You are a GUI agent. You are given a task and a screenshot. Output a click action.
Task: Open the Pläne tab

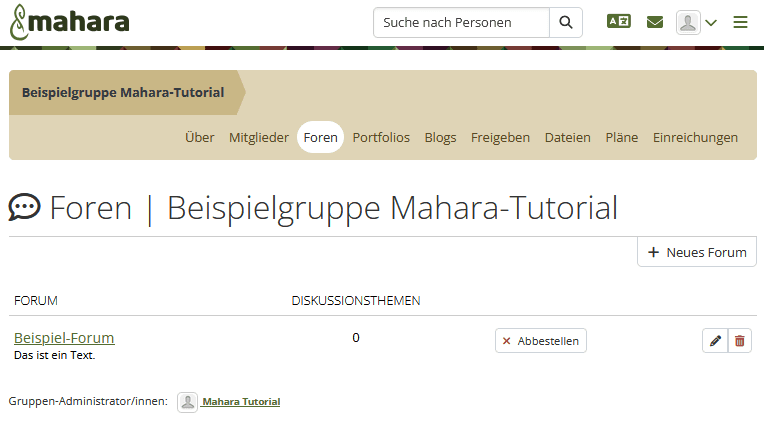(622, 137)
